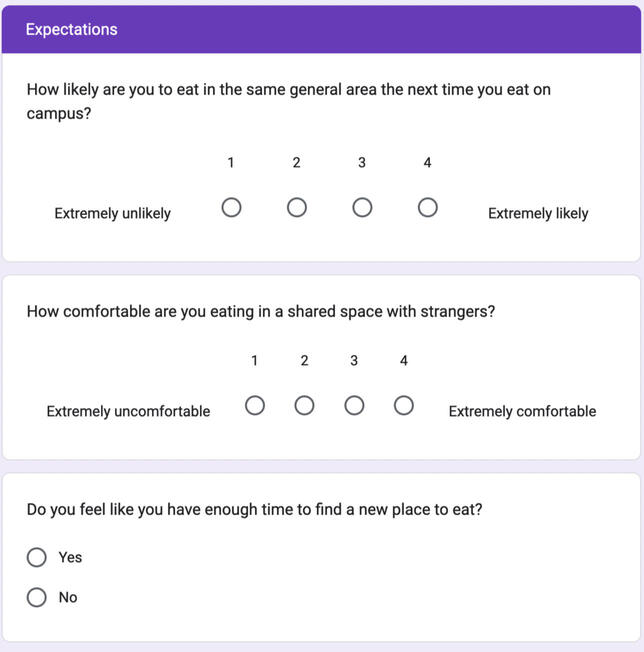The width and height of the screenshot is (644, 652).
Task: Click the enough time to find place question
Action: click(254, 509)
